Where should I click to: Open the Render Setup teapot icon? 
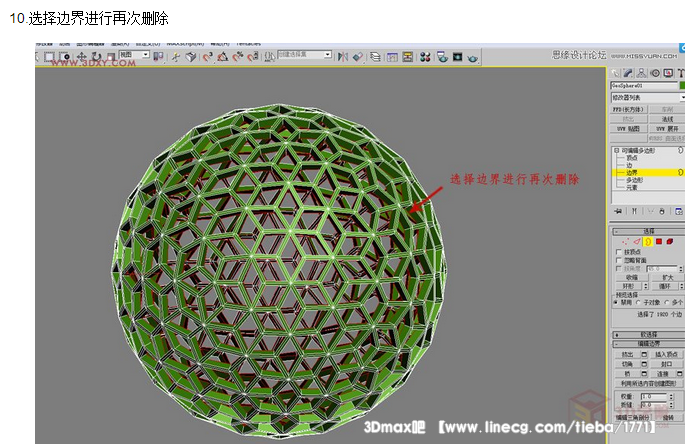(442, 56)
